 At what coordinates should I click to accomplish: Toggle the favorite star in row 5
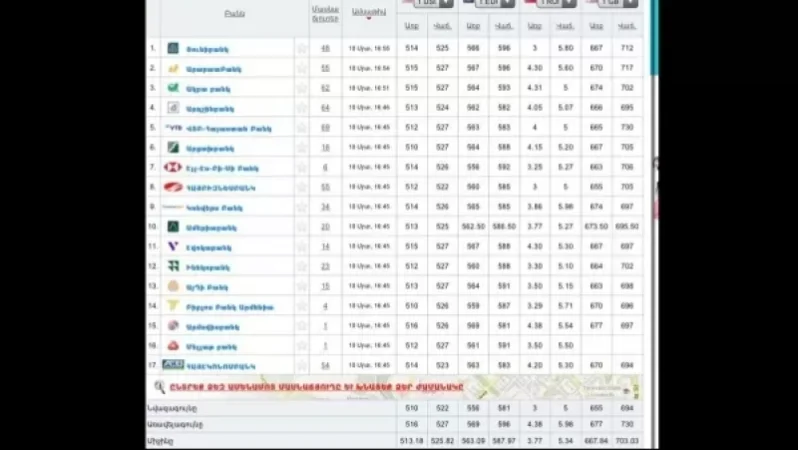(x=301, y=128)
